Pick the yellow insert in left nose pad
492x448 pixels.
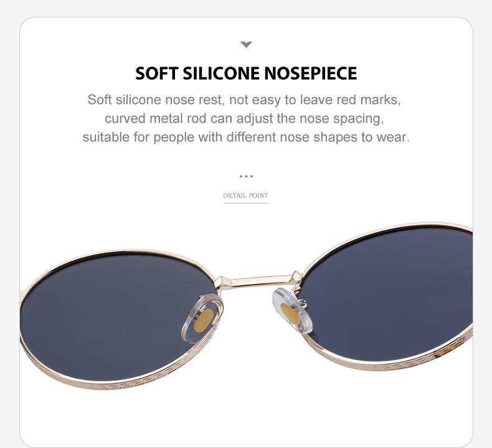pyautogui.click(x=204, y=320)
